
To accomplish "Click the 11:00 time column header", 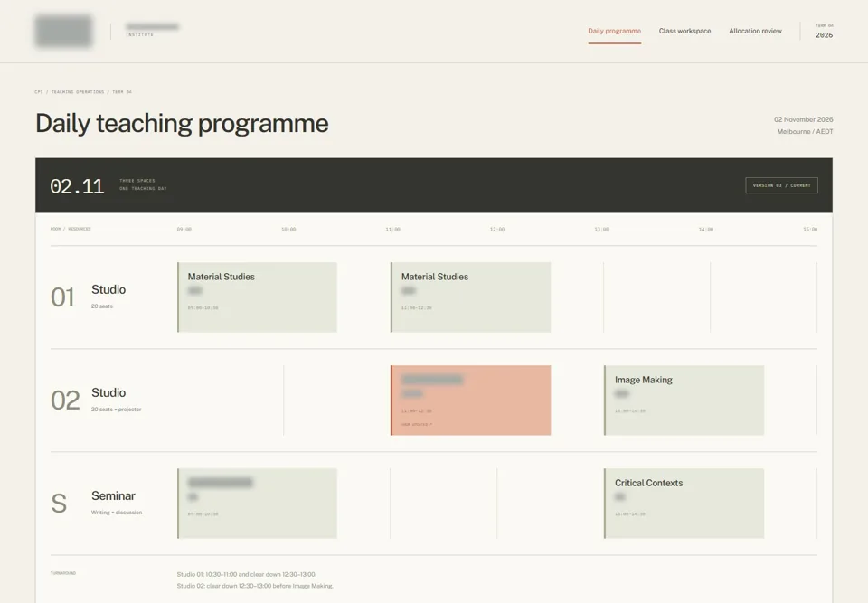I will click(x=393, y=230).
